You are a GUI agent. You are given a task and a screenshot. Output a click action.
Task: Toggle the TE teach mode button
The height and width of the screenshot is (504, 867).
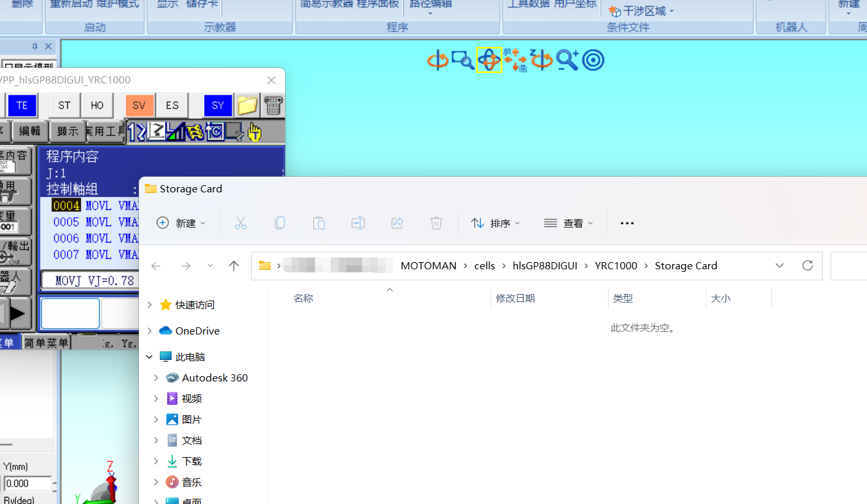tap(22, 105)
